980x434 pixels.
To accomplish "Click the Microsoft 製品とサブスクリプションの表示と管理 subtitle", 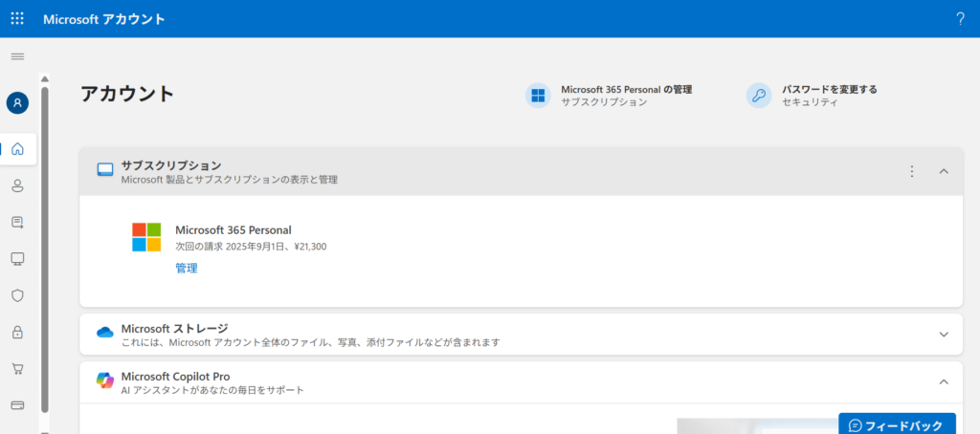I will tap(230, 180).
